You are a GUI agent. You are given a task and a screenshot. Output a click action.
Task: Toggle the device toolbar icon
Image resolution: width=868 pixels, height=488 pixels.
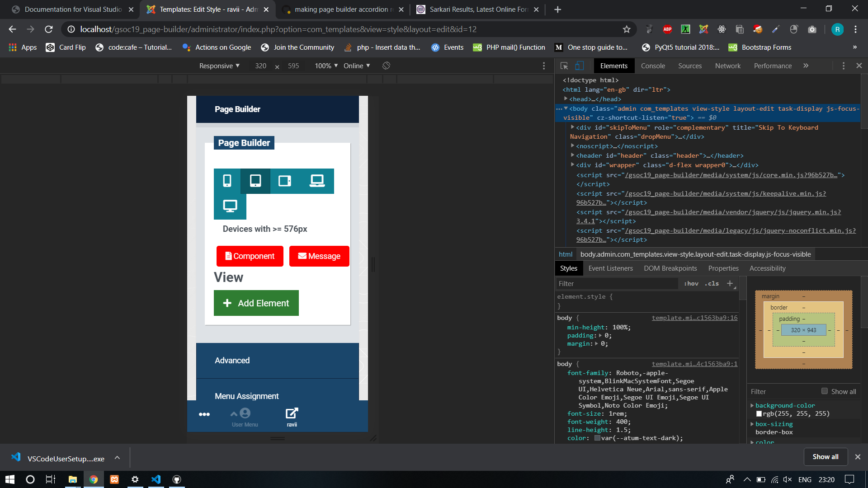(x=580, y=66)
